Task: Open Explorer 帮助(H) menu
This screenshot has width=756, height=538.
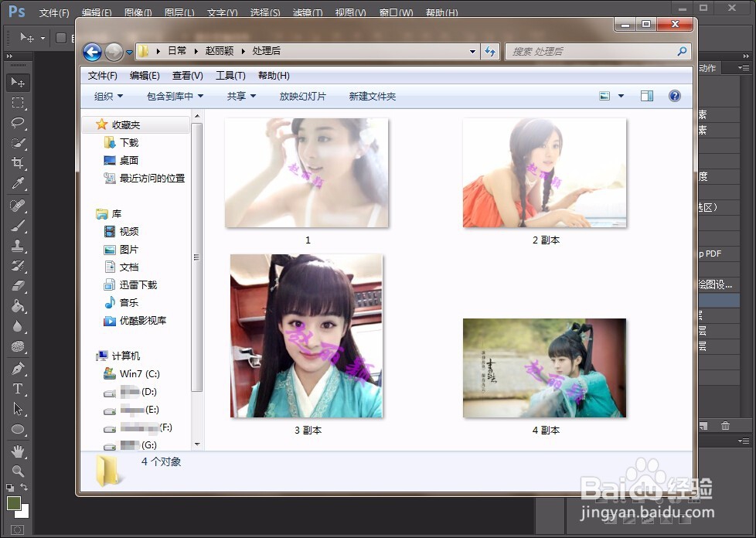Action: [x=274, y=76]
